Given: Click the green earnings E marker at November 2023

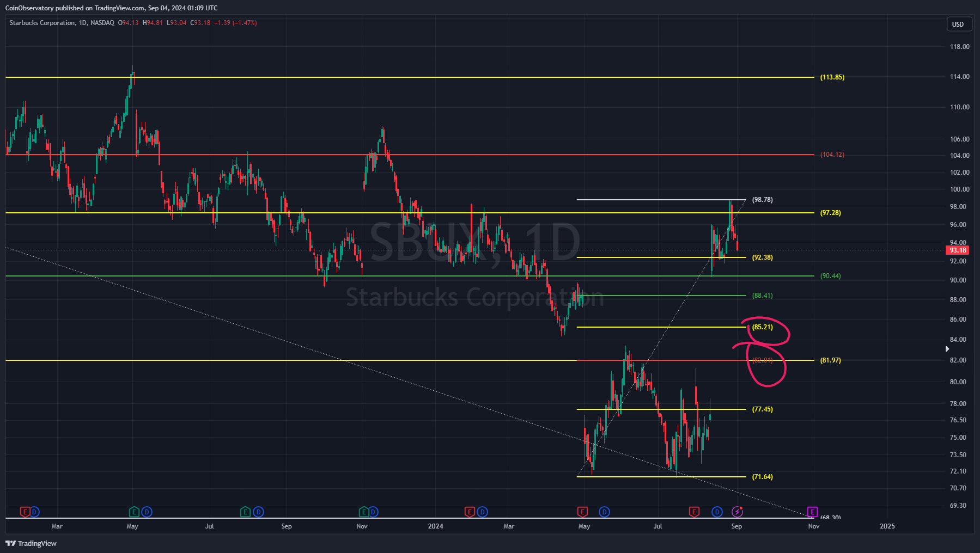Looking at the screenshot, I should point(364,512).
